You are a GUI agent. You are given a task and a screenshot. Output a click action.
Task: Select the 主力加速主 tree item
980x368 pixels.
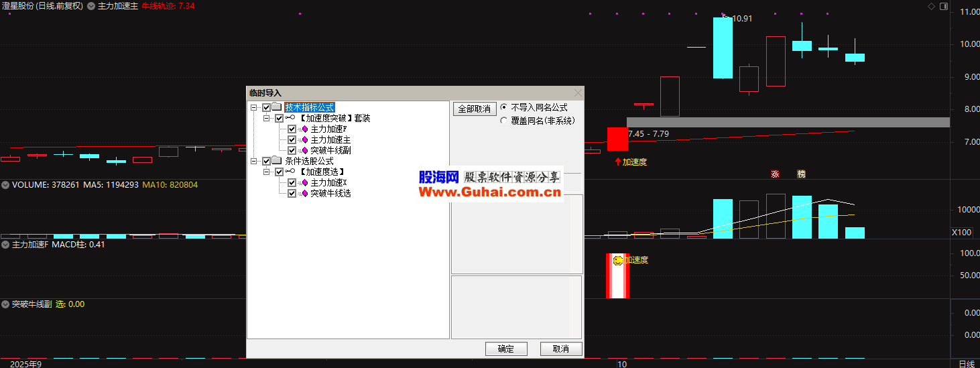click(330, 139)
